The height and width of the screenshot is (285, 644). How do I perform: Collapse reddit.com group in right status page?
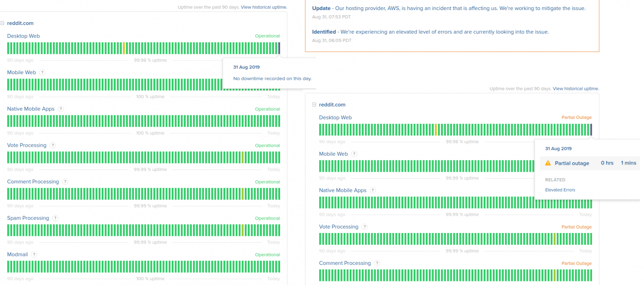pyautogui.click(x=314, y=105)
